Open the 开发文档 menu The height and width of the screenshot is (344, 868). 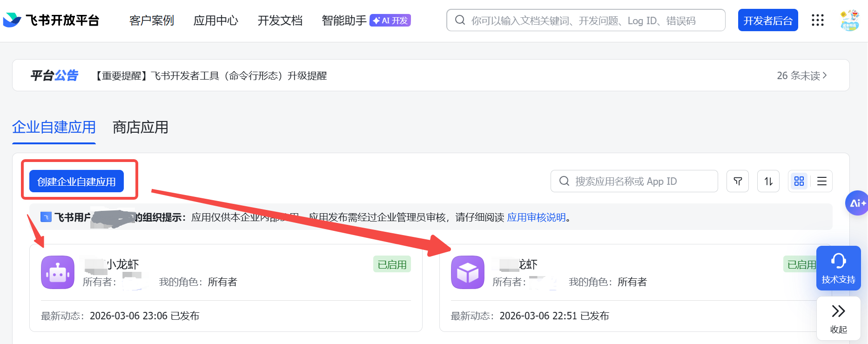[280, 20]
